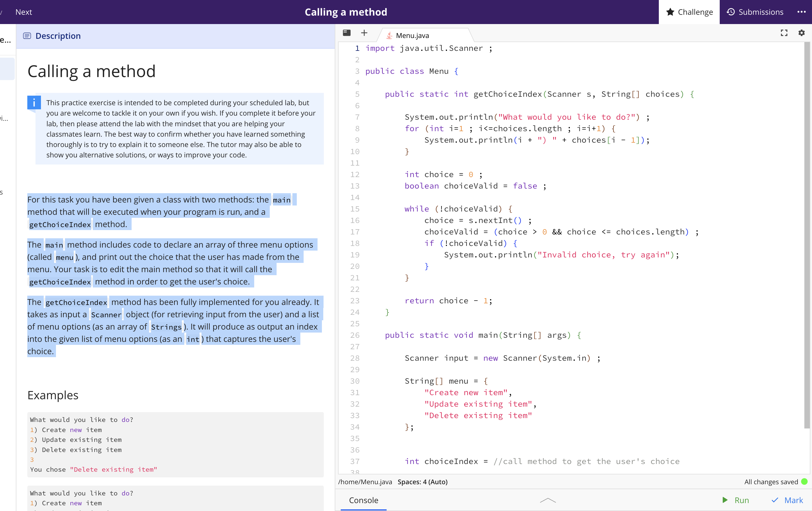Click the blue info icon in notice
Screen dimensions: 812x511
[x=34, y=102]
